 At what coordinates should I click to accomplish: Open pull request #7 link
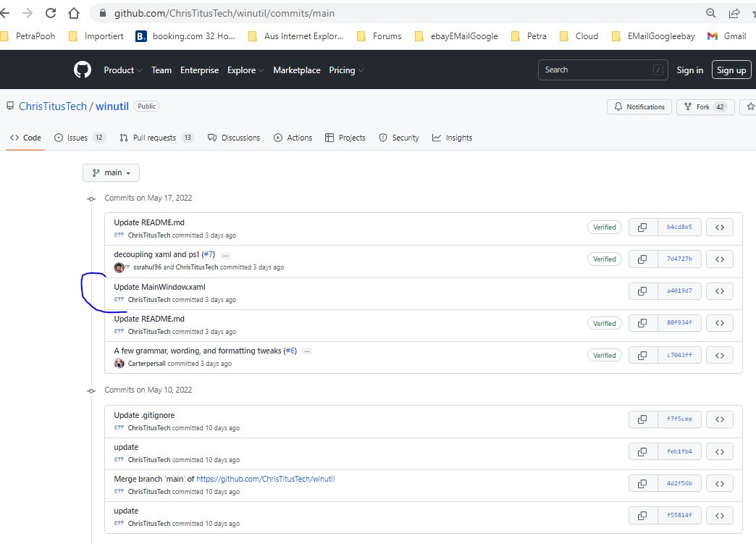209,255
